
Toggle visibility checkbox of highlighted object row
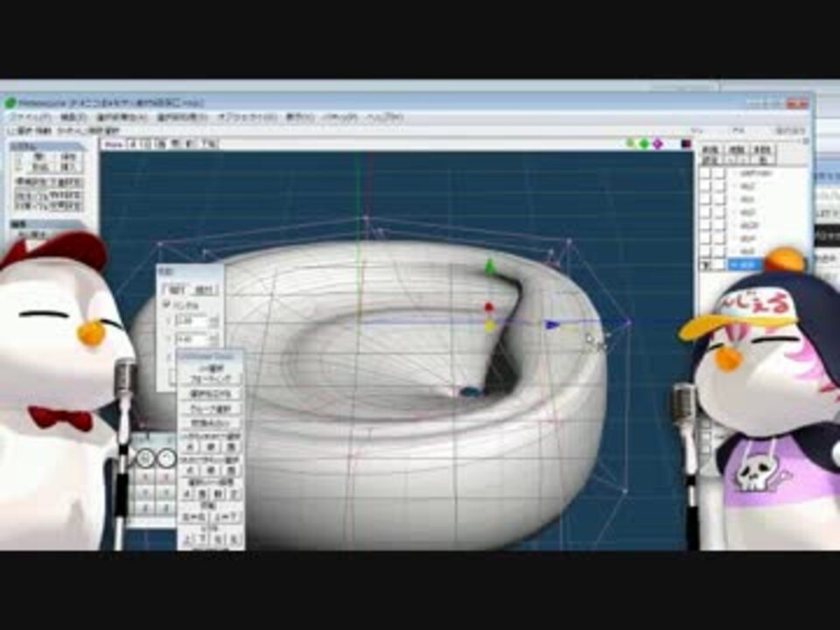click(705, 264)
